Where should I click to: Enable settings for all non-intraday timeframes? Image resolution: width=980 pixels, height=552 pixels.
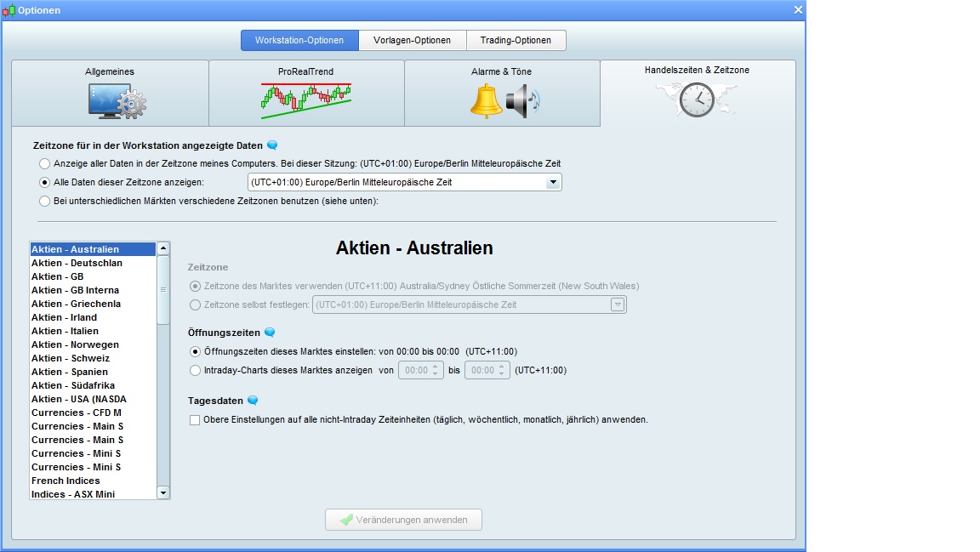(x=195, y=420)
